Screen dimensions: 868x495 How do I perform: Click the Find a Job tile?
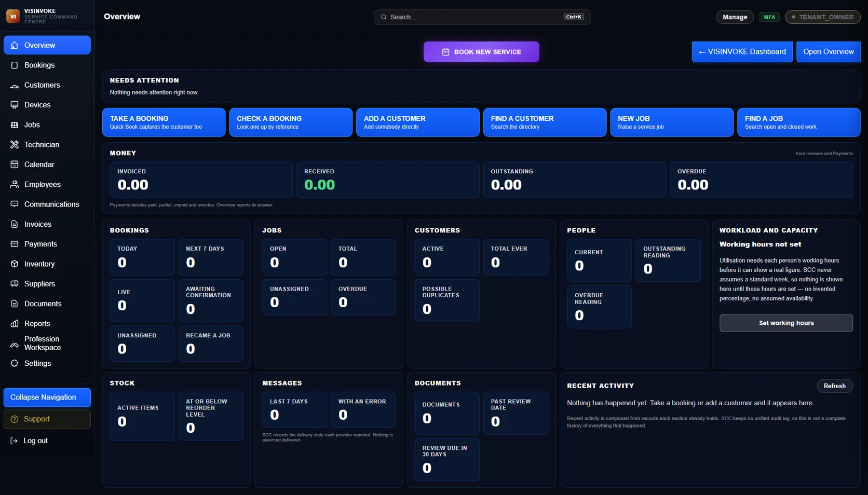coord(799,122)
